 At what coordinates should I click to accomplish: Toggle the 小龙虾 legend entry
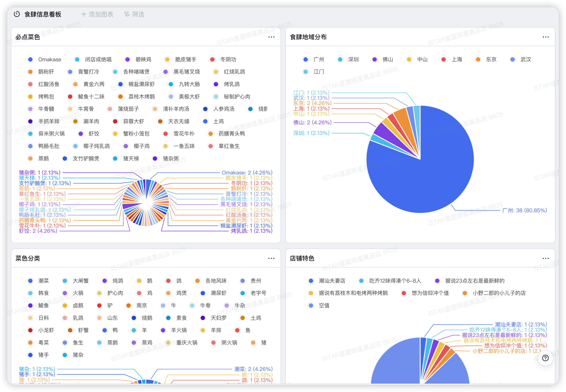tap(41, 330)
